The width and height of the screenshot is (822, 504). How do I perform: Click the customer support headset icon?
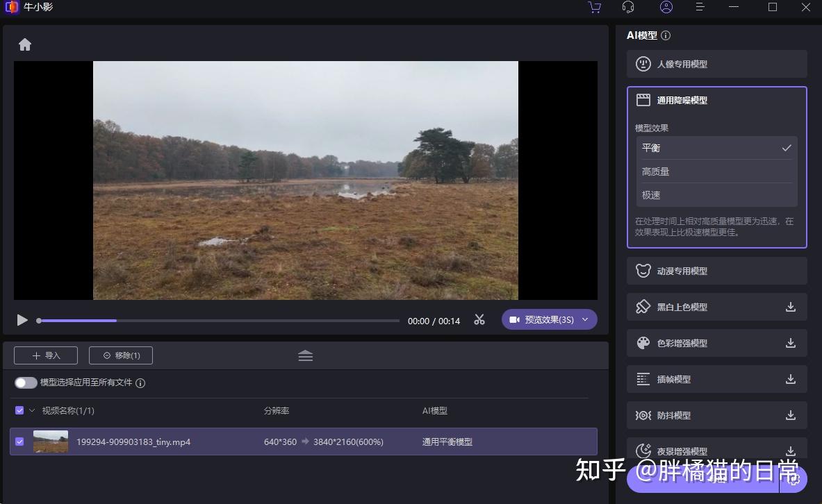coord(628,7)
